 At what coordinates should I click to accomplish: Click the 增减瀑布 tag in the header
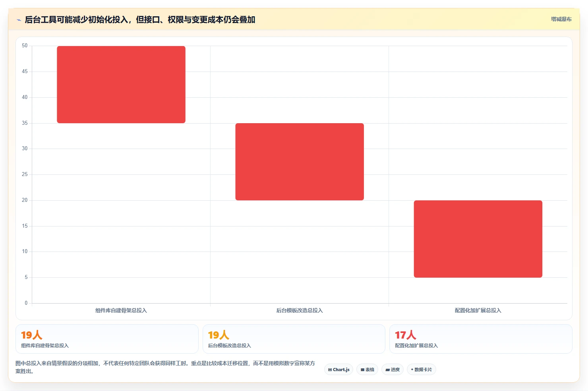(561, 19)
